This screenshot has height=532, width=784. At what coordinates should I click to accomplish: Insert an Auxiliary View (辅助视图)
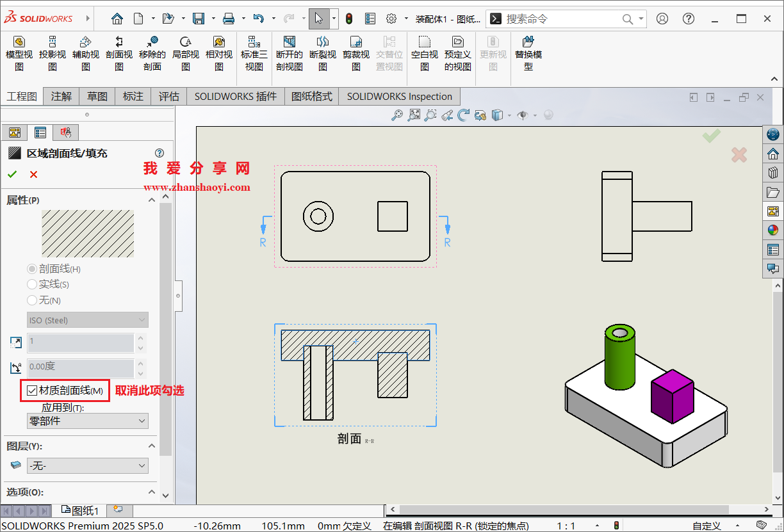(x=86, y=53)
